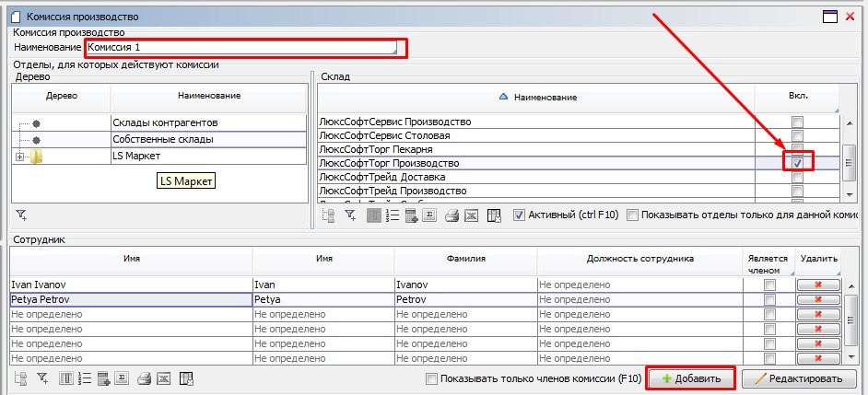Delete the Petya Petrov row
The height and width of the screenshot is (395, 868).
pyautogui.click(x=818, y=300)
